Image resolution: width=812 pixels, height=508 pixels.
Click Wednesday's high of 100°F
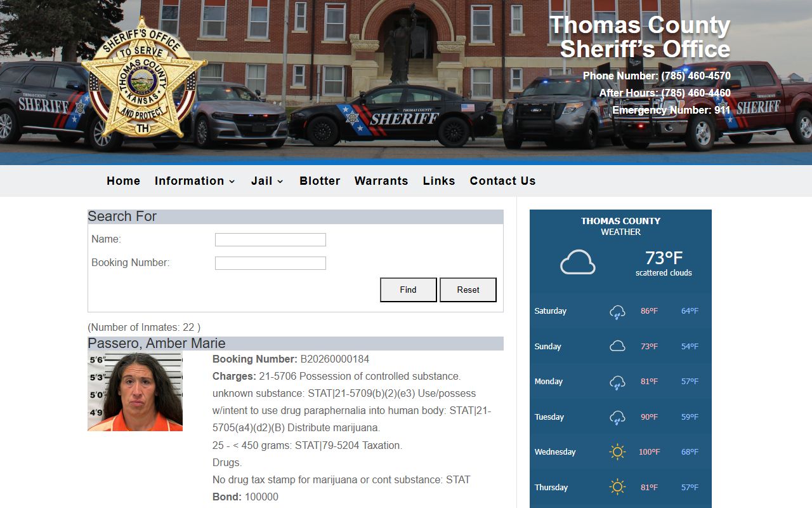[649, 452]
